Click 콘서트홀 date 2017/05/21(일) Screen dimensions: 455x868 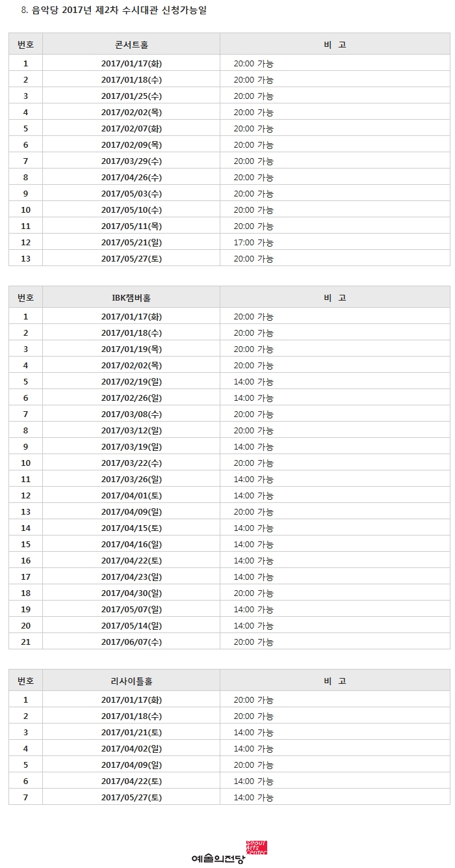(x=131, y=243)
